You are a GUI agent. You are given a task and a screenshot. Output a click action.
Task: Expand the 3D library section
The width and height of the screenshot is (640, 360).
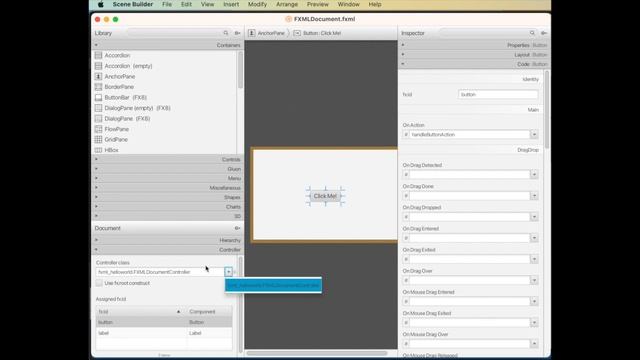[x=167, y=216]
